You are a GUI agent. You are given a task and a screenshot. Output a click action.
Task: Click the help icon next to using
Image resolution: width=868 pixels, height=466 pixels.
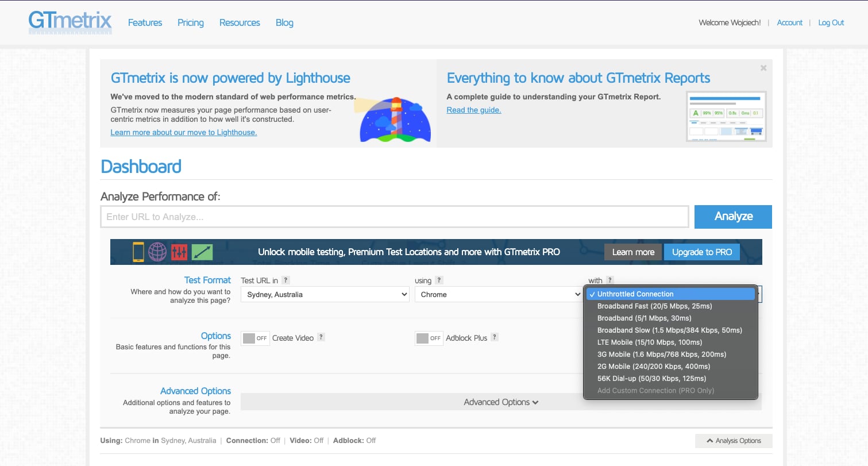click(439, 280)
